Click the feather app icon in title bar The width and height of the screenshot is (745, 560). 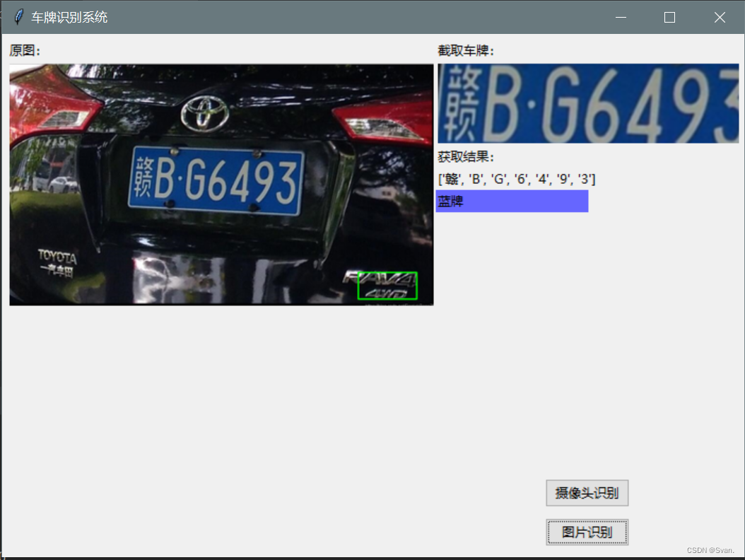(18, 17)
